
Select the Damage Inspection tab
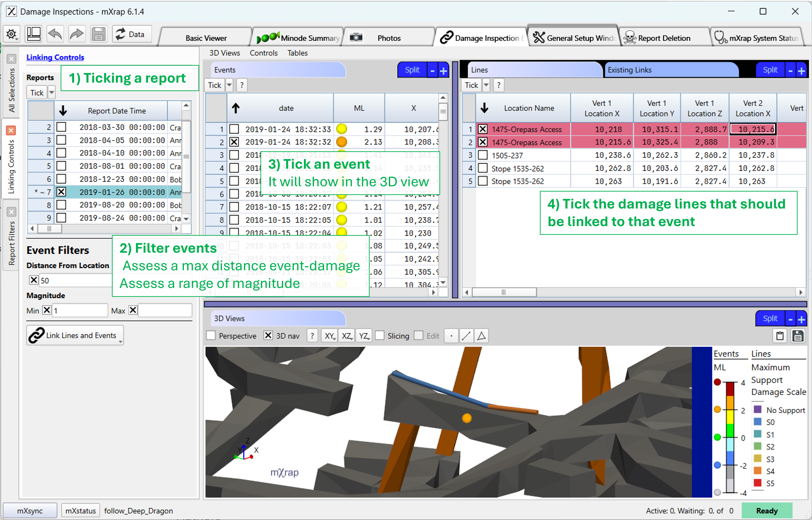coord(482,38)
